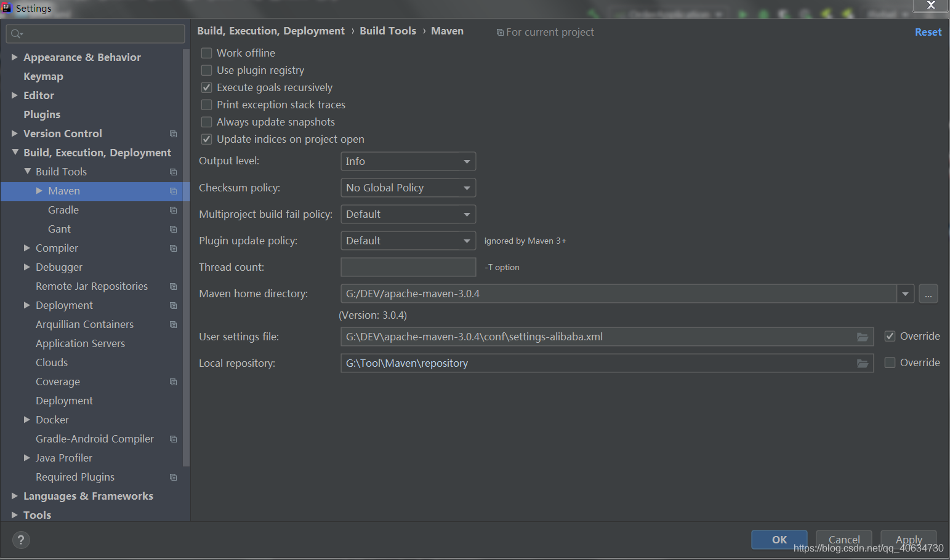
Task: Click the settings search field
Action: click(x=95, y=34)
